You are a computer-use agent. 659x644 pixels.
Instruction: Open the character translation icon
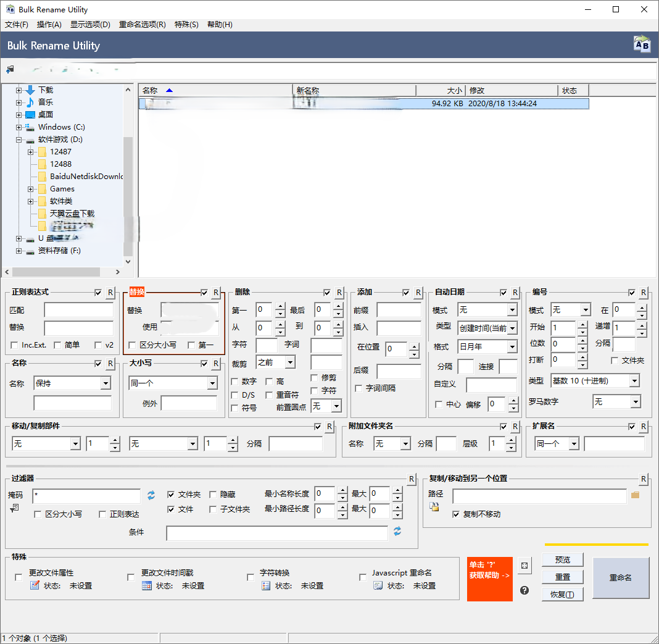(265, 585)
